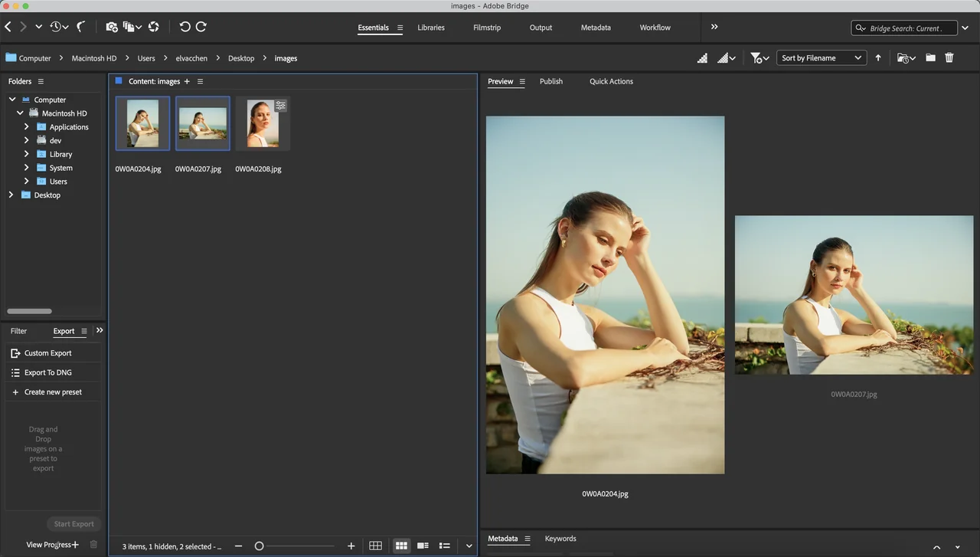Expand panel tabs via double chevron near Export

(x=100, y=330)
